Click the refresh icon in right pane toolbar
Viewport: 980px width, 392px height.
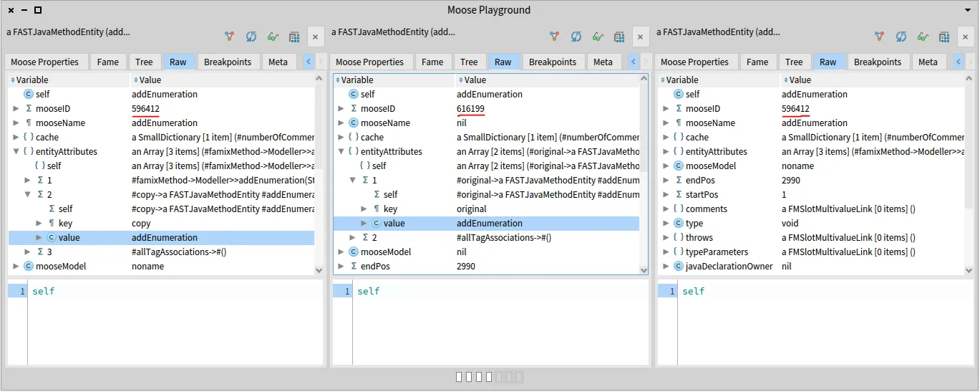901,37
